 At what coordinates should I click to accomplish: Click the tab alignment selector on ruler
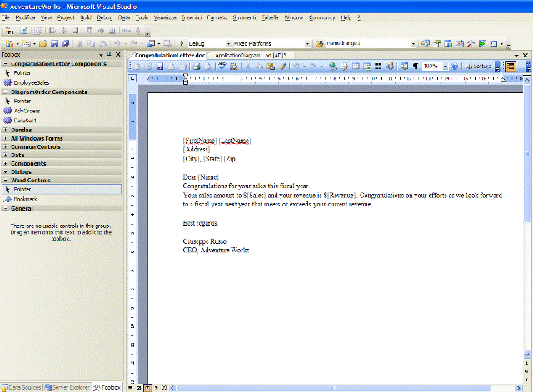[x=132, y=78]
